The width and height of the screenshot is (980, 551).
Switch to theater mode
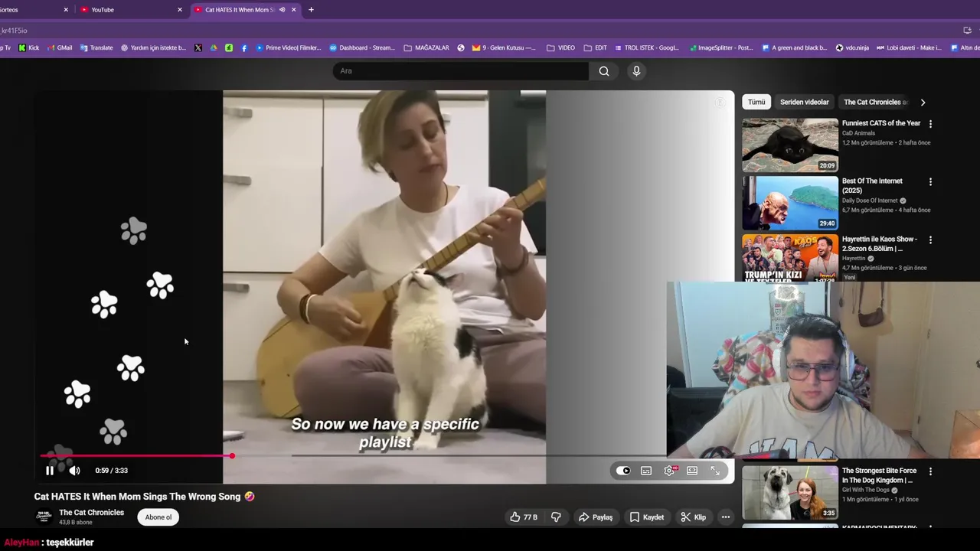[692, 471]
